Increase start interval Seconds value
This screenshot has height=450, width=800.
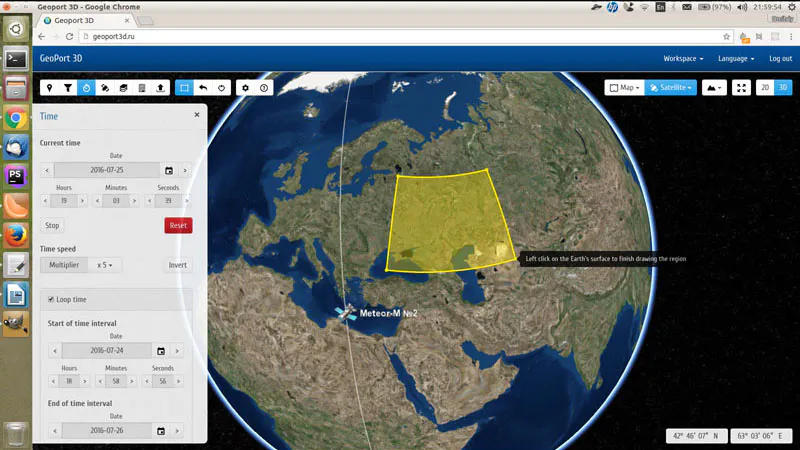coord(179,381)
